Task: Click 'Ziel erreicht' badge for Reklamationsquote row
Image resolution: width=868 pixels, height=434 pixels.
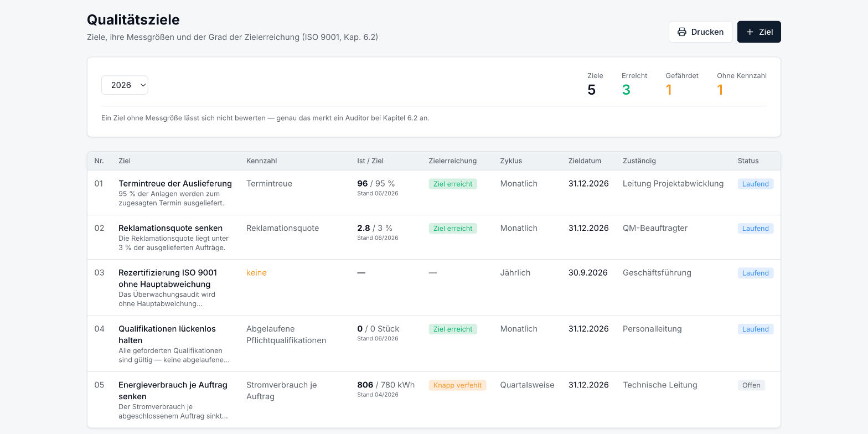Action: [x=453, y=229]
